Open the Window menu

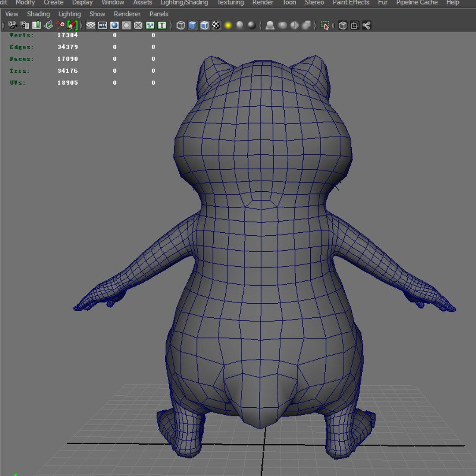(x=113, y=3)
